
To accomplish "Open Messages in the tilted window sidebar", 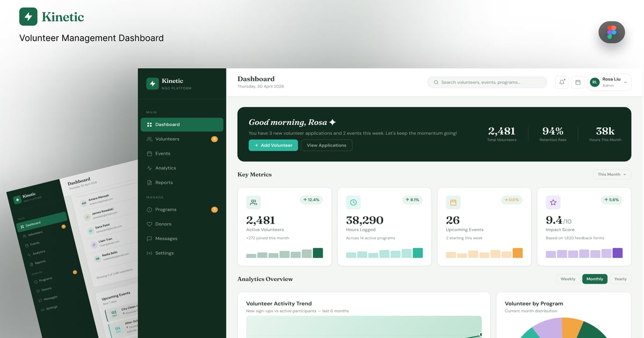I will [x=50, y=298].
